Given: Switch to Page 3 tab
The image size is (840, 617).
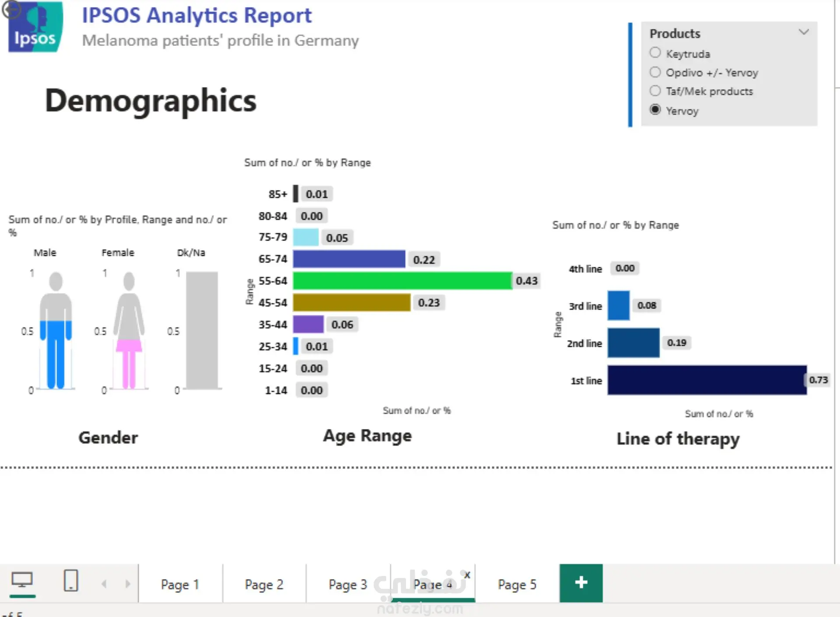Looking at the screenshot, I should tap(348, 584).
